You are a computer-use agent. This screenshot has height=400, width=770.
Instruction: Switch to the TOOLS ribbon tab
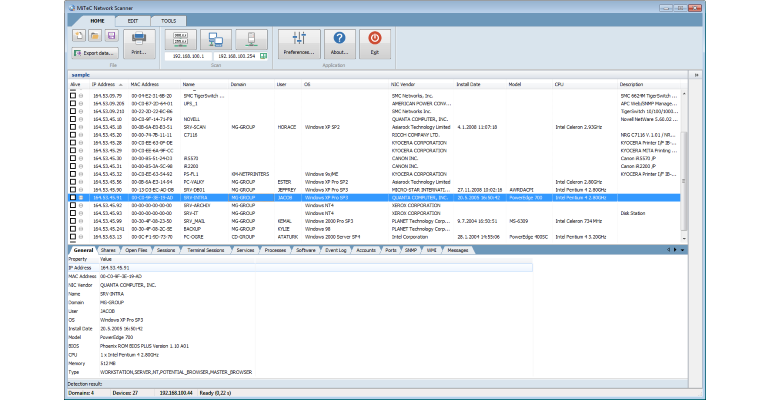pyautogui.click(x=168, y=21)
